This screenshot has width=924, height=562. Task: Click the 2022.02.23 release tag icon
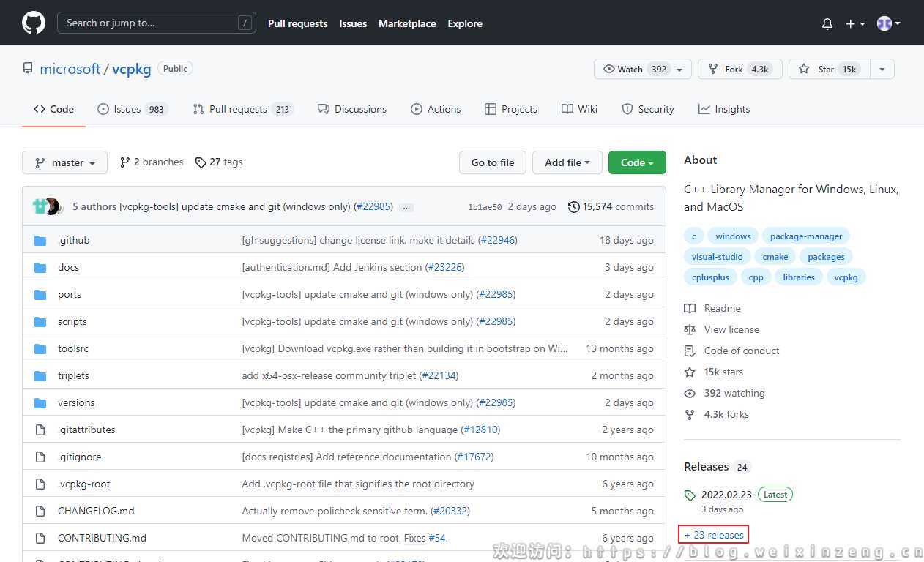(690, 495)
